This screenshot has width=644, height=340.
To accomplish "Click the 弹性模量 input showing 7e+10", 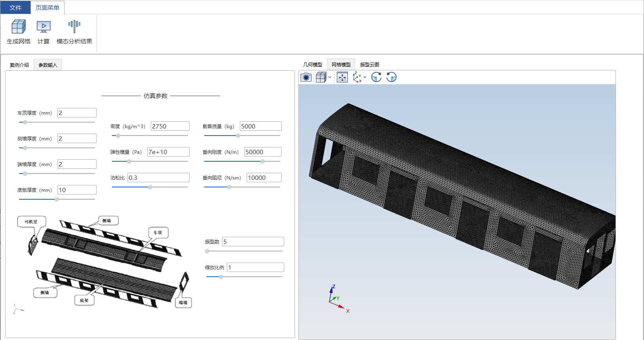I will coord(168,152).
